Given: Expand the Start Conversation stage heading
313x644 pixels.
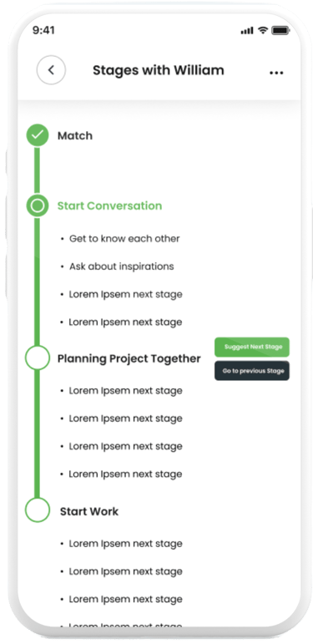Looking at the screenshot, I should pos(109,205).
